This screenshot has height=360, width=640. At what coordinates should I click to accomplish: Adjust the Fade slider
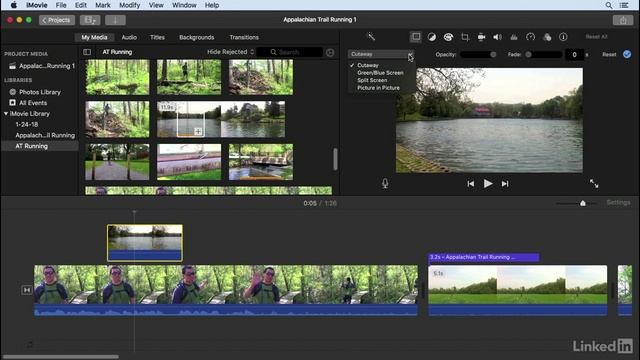(543, 54)
